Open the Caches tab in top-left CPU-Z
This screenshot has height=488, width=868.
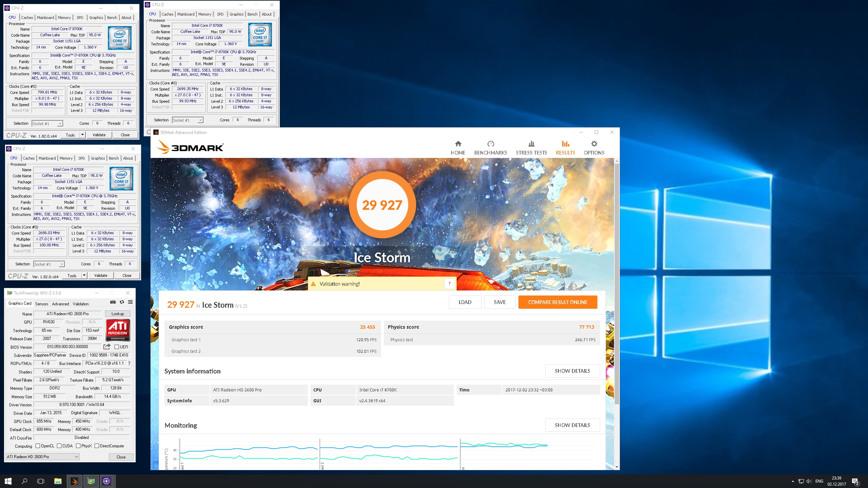[27, 18]
